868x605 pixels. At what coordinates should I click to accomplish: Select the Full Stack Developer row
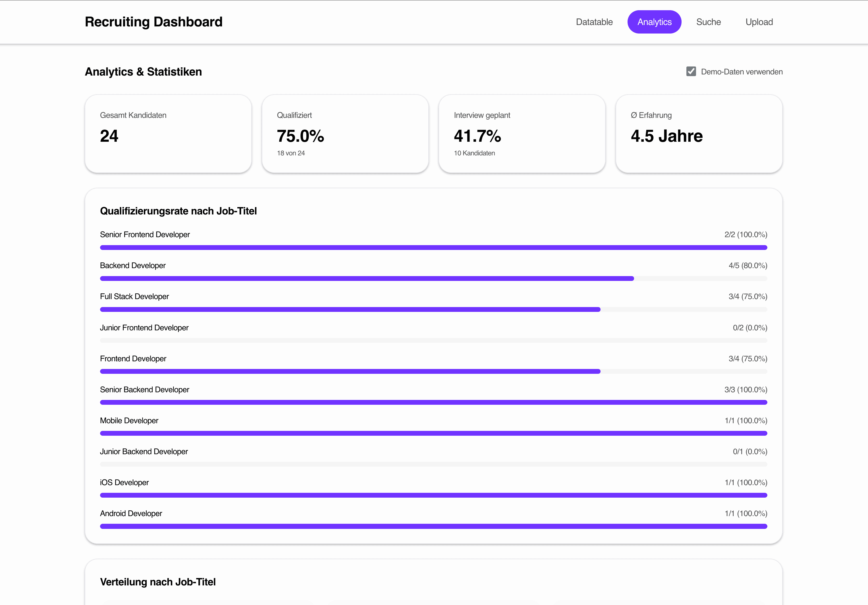point(433,302)
